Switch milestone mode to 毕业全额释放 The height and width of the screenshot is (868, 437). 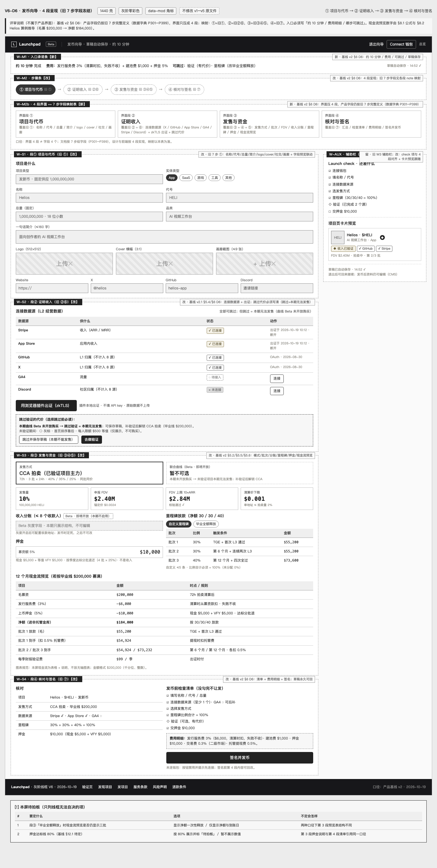point(206,524)
